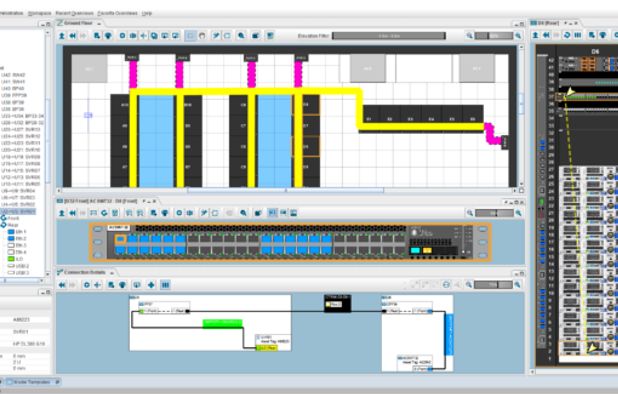Click the bird-shaped cable tool in Ground Floor toolbar
The width and height of the screenshot is (618, 394).
tap(216, 36)
